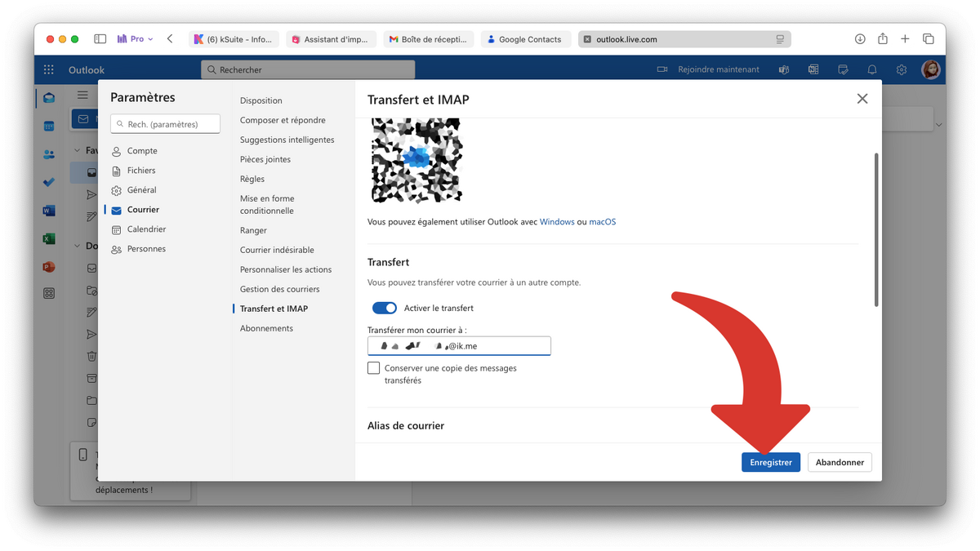The width and height of the screenshot is (980, 551).
Task: Open the account profile avatar
Action: click(931, 69)
